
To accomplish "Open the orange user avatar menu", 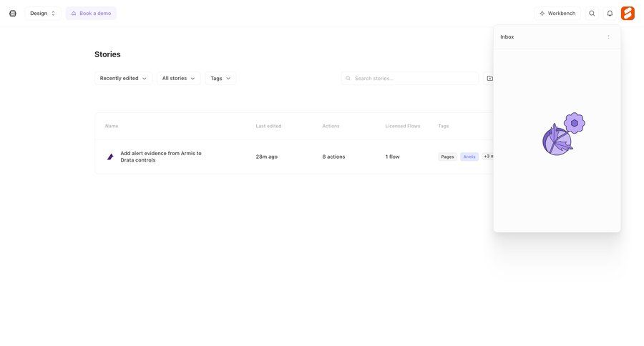I will pos(628,13).
